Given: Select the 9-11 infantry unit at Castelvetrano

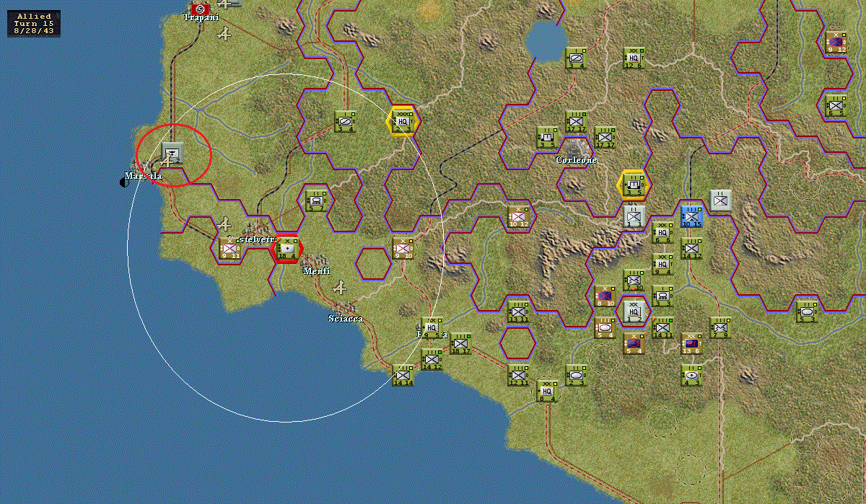Looking at the screenshot, I should point(230,249).
